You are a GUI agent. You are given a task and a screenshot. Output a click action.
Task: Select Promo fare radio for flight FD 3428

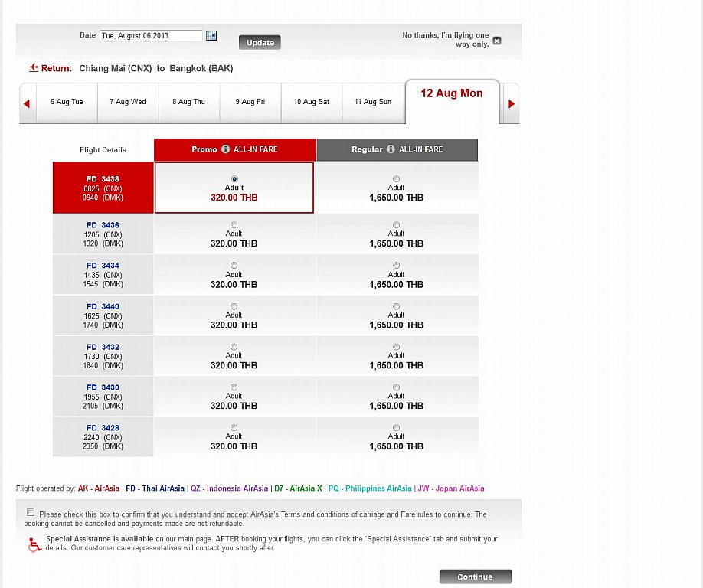pos(234,427)
